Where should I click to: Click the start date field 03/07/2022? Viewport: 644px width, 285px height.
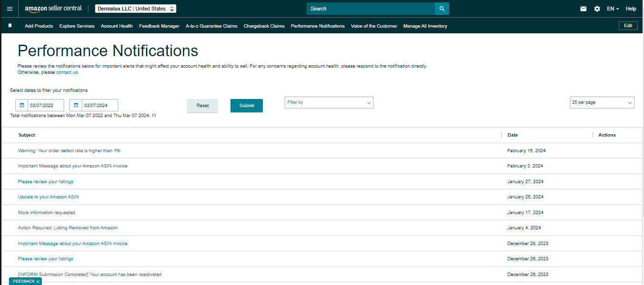point(46,105)
